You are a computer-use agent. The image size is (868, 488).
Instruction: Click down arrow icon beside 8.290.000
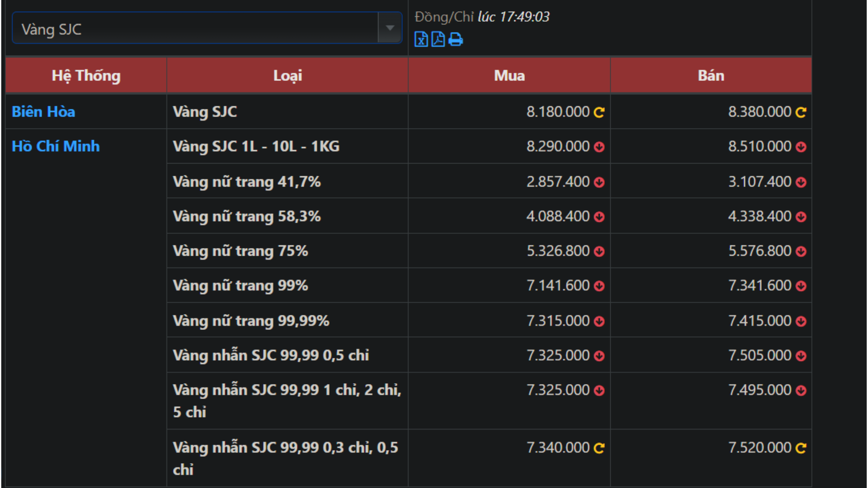pyautogui.click(x=599, y=147)
